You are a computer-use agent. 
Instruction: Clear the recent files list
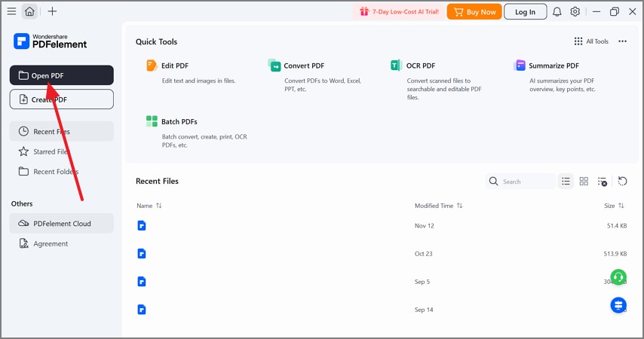tap(602, 182)
